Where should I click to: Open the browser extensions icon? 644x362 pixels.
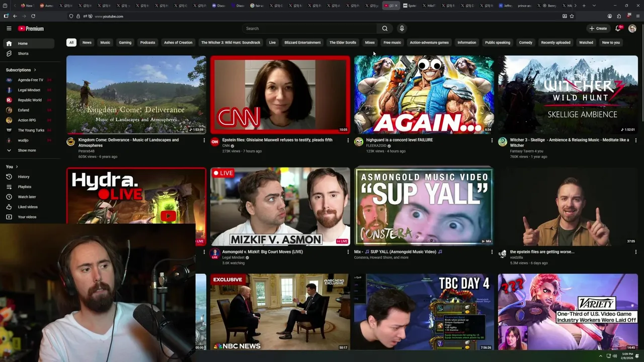point(619,16)
